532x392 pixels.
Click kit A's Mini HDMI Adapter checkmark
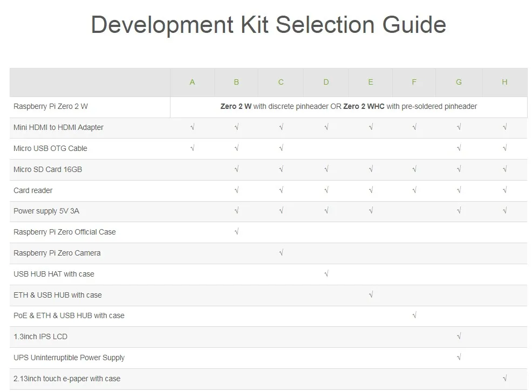[192, 127]
